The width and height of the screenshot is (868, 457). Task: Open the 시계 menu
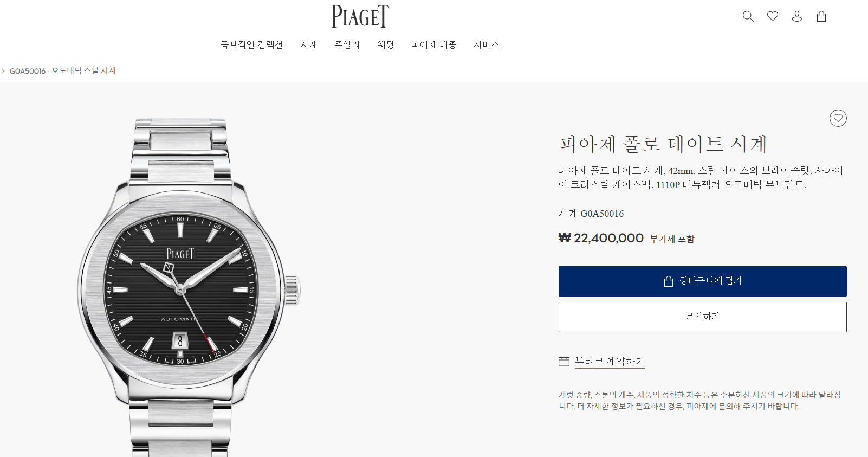(309, 44)
